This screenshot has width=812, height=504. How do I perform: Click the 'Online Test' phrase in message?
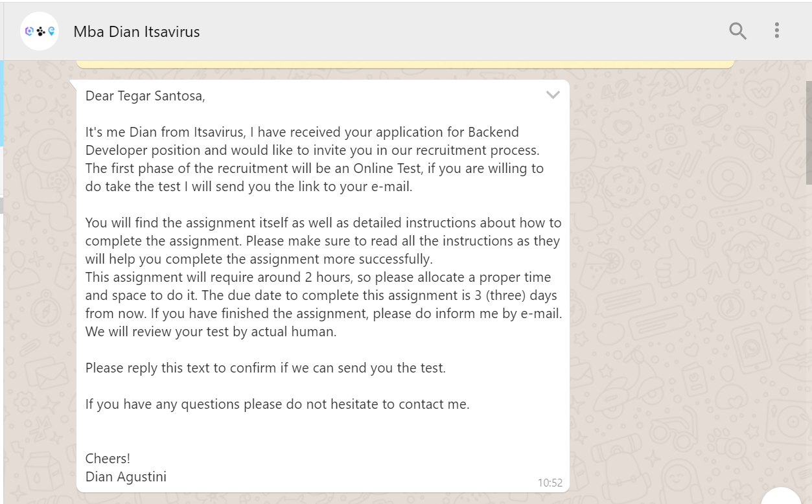pyautogui.click(x=391, y=168)
